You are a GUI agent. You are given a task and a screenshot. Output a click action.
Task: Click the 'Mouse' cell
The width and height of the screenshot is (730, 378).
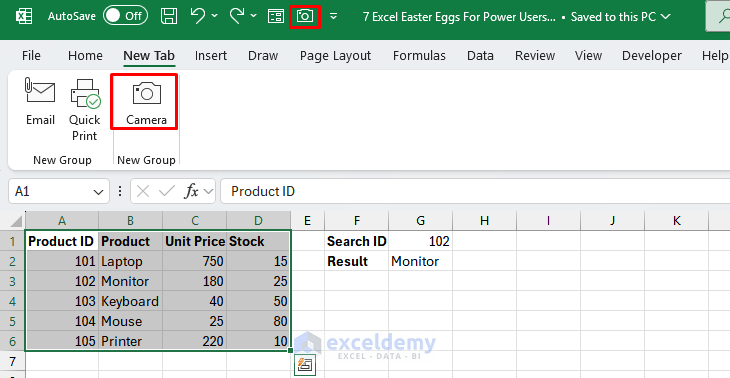[130, 322]
